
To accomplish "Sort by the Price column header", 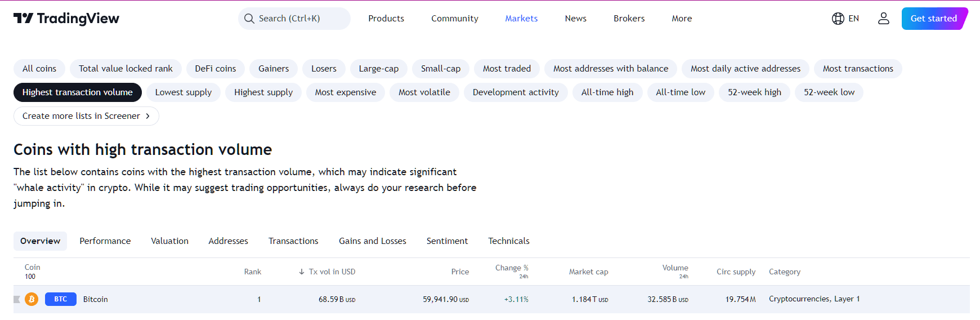I will click(460, 272).
